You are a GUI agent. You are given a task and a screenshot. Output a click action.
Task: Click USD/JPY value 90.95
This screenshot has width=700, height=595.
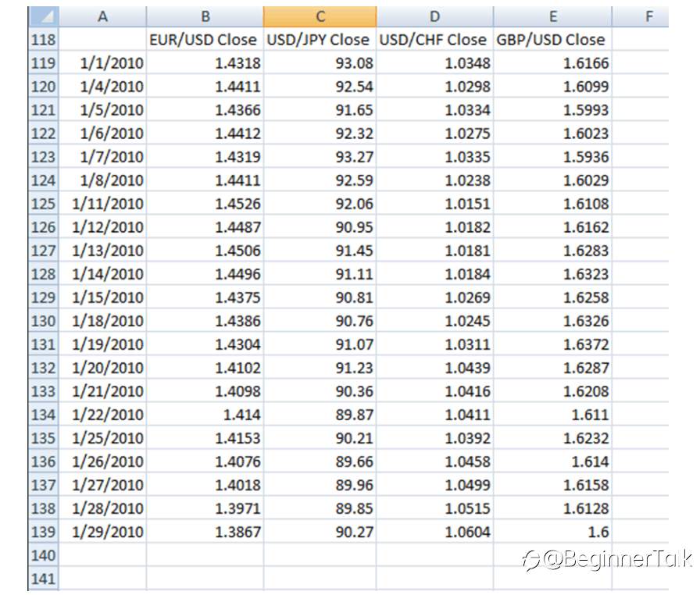coord(320,227)
